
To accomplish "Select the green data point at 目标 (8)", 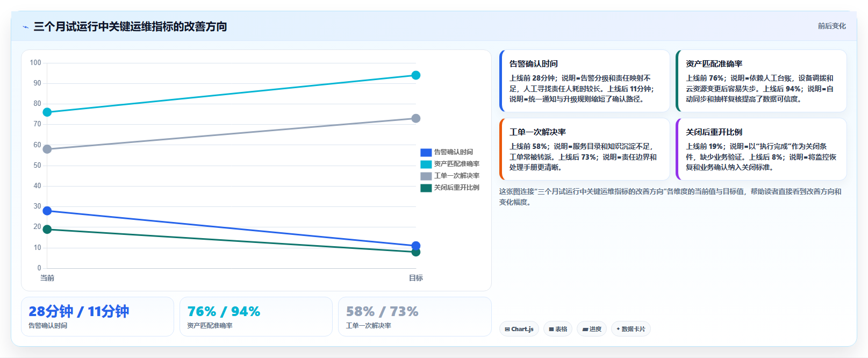I will [416, 252].
